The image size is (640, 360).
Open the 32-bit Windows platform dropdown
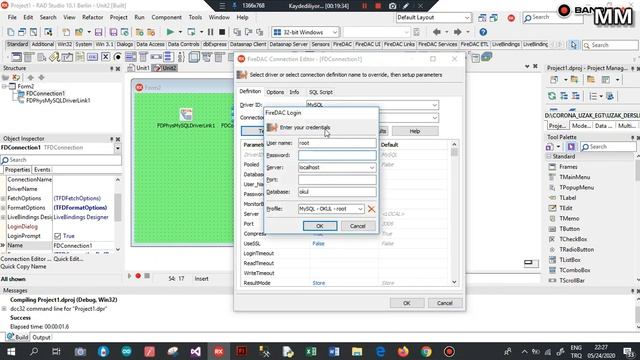click(335, 32)
